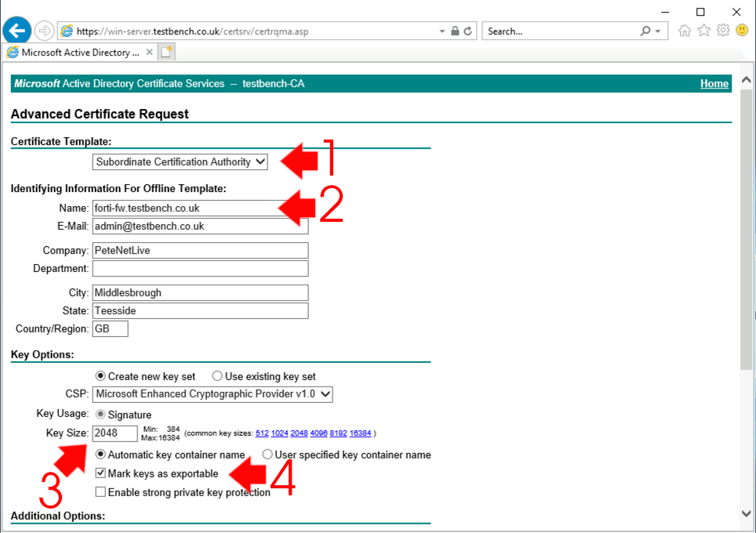Click the Home link in the banner

point(714,83)
